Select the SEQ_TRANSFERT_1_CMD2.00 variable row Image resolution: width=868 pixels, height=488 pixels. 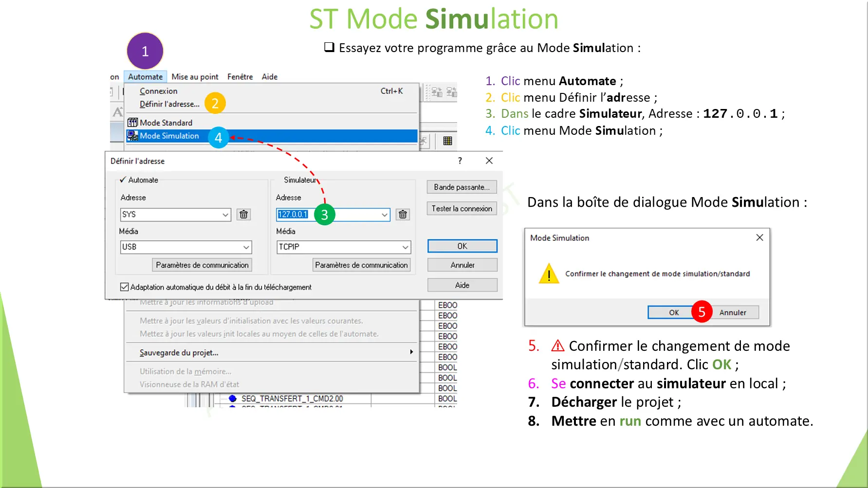tap(292, 398)
